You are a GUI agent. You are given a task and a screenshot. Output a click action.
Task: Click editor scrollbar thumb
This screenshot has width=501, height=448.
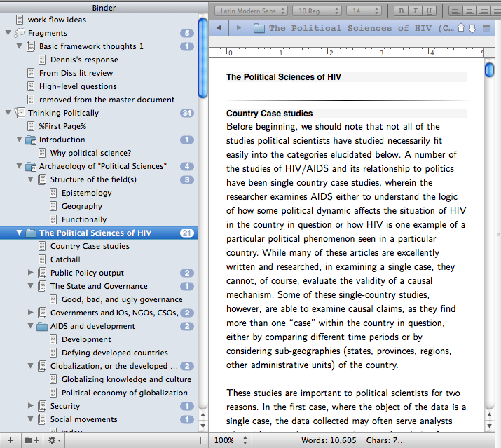click(489, 70)
